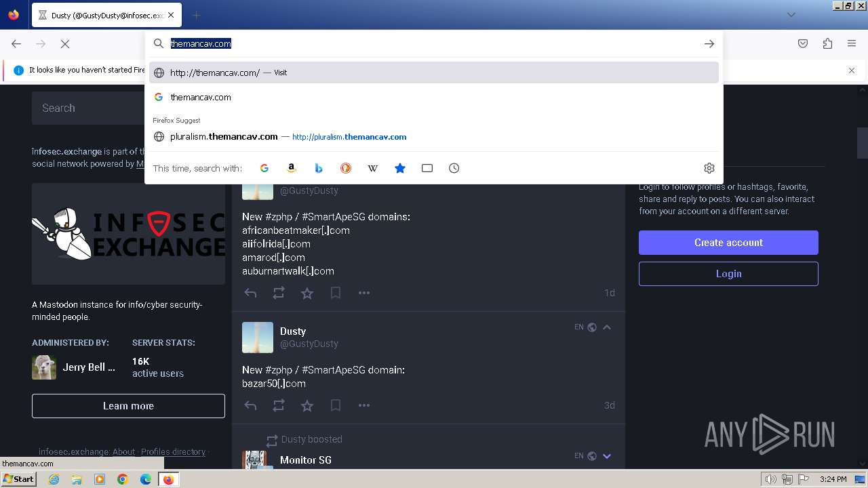Collapse the bazar50 post with chevron
The width and height of the screenshot is (868, 488).
point(607,327)
